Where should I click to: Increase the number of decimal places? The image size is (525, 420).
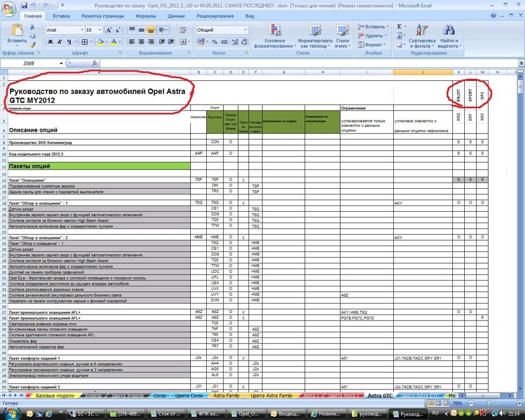click(x=235, y=42)
